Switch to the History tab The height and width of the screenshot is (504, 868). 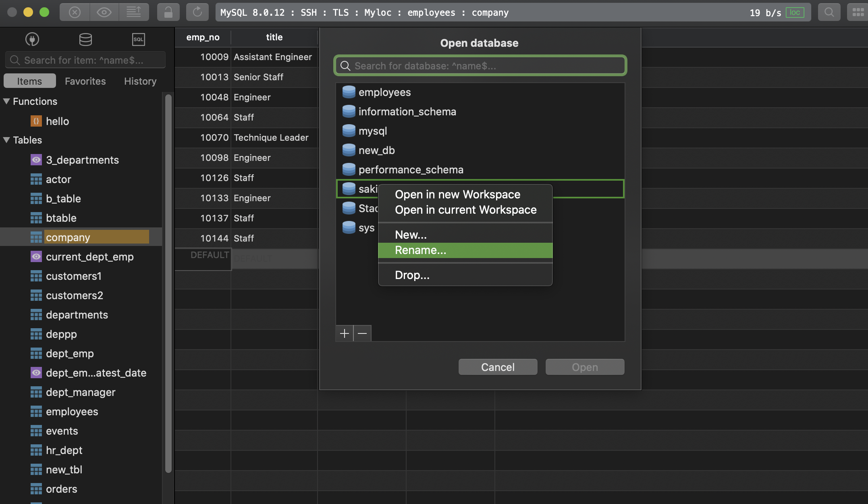click(x=140, y=81)
